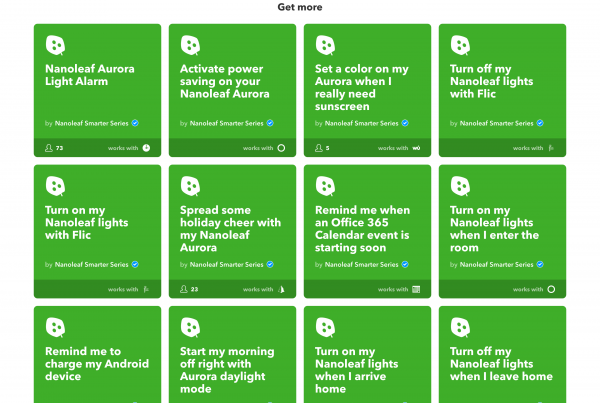Viewport: 600px width, 403px height.
Task: Open Turn on lights when I enter the room
Action: (502, 232)
